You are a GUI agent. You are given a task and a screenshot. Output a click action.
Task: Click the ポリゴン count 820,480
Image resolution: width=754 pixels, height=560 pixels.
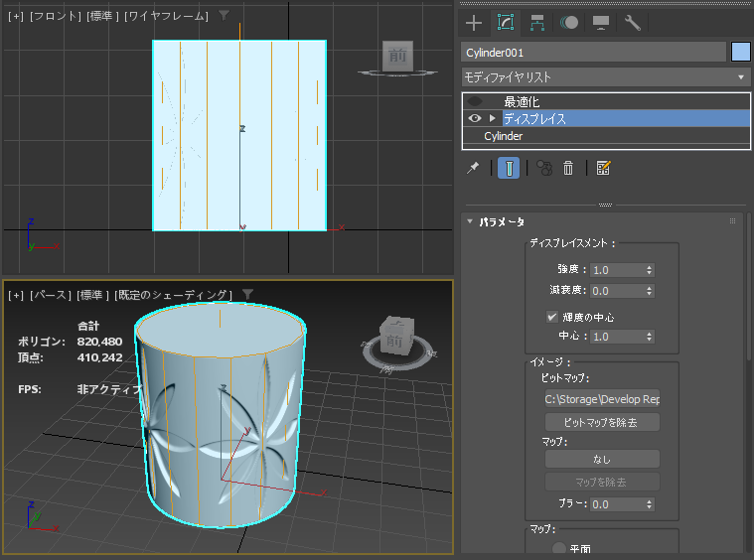[99, 342]
